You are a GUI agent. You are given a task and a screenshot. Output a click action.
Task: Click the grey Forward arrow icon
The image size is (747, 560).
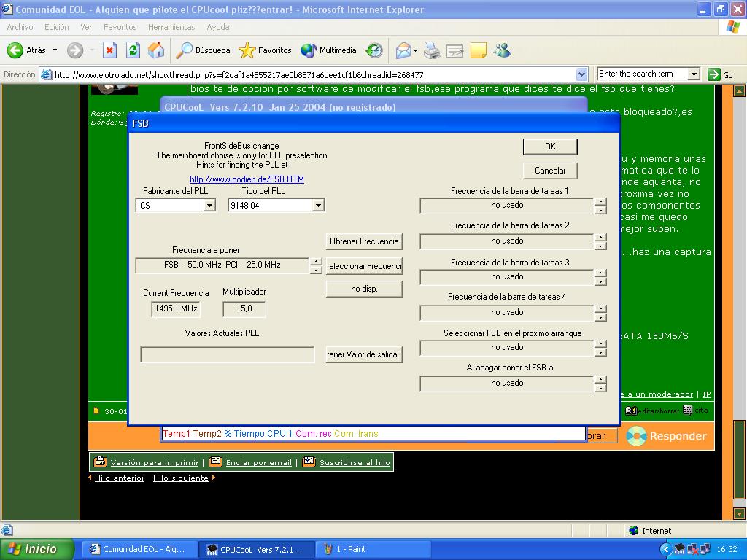coord(75,50)
